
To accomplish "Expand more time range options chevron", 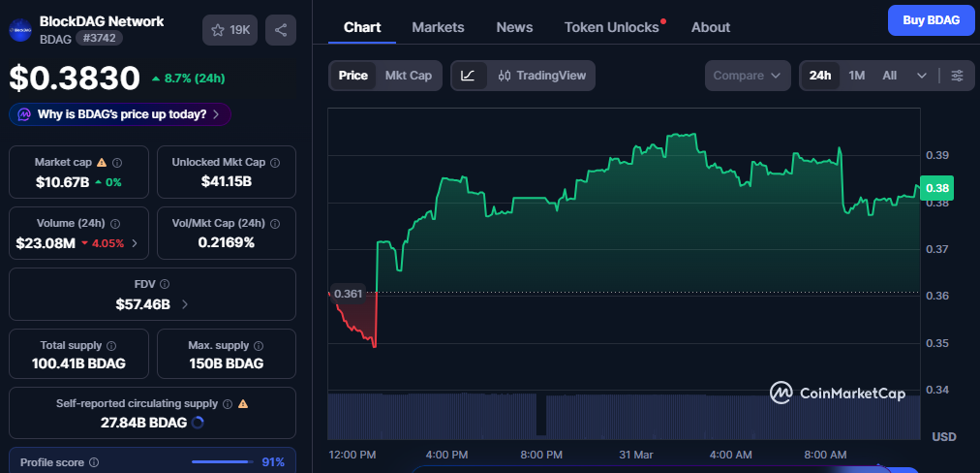I will pyautogui.click(x=922, y=76).
